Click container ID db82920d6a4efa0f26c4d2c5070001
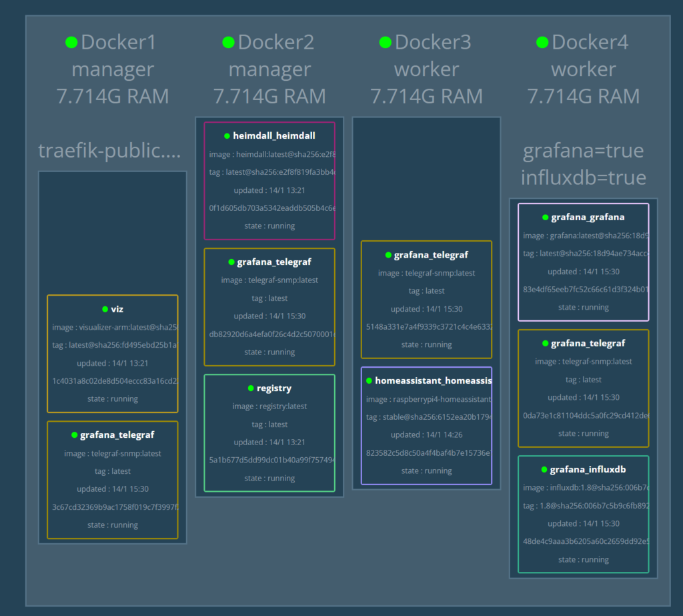 272,334
